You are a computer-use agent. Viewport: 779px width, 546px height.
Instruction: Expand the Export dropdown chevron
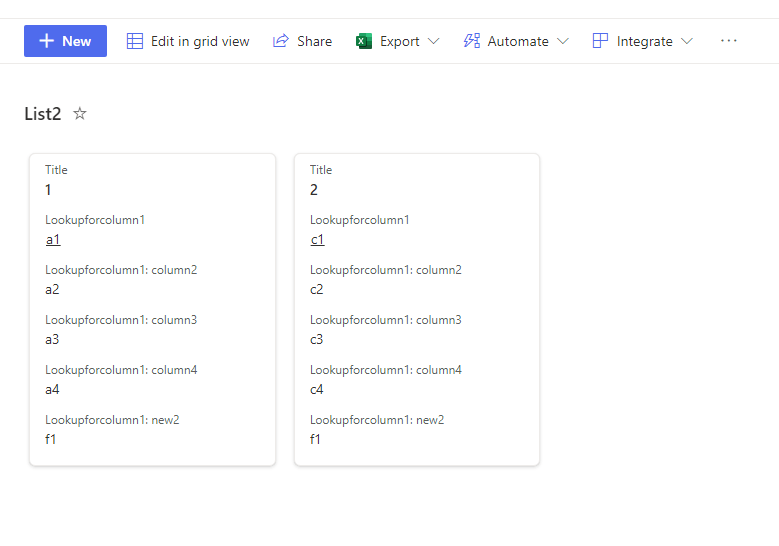coord(434,41)
